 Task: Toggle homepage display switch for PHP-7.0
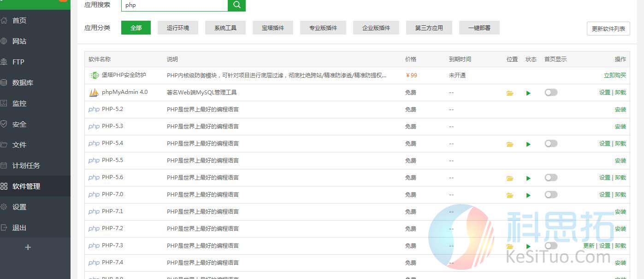coord(550,195)
